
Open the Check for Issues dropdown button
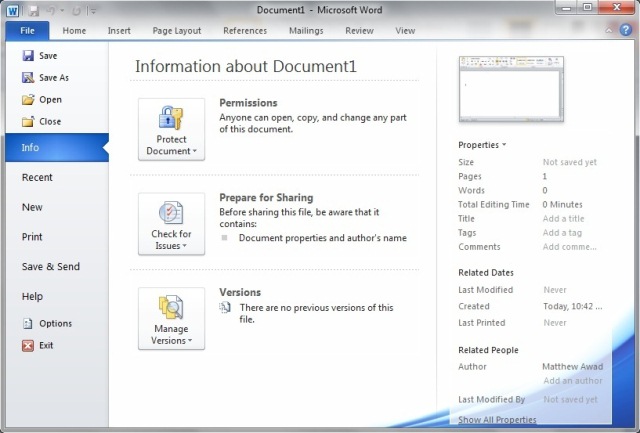tap(171, 224)
